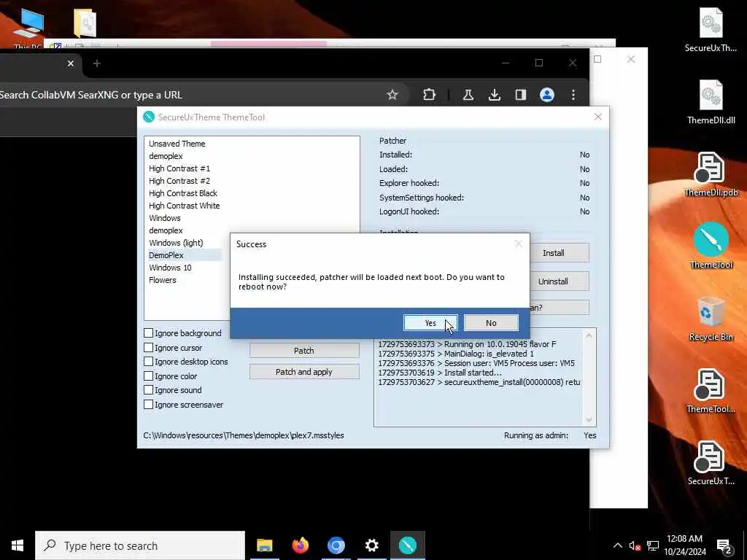Bookmark this page star icon in Chrome
The width and height of the screenshot is (747, 560).
(x=392, y=95)
